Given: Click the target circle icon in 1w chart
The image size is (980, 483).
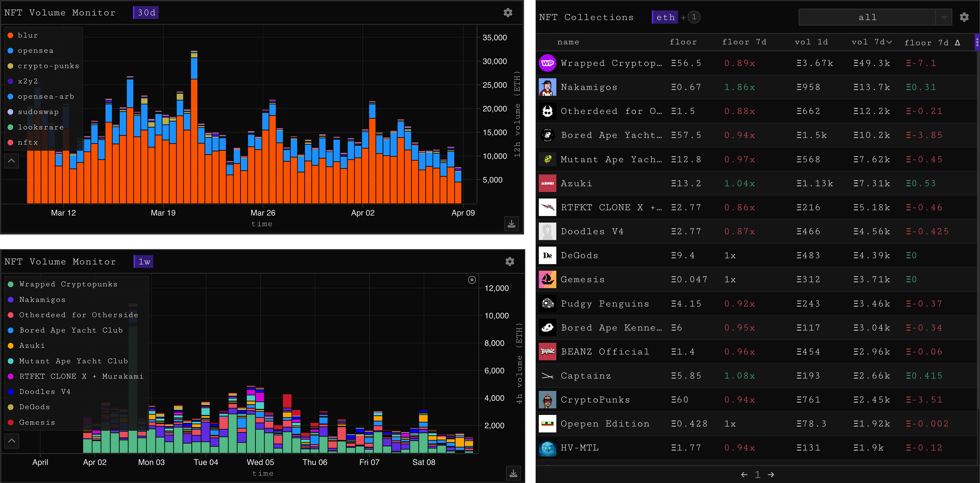Looking at the screenshot, I should 472,280.
